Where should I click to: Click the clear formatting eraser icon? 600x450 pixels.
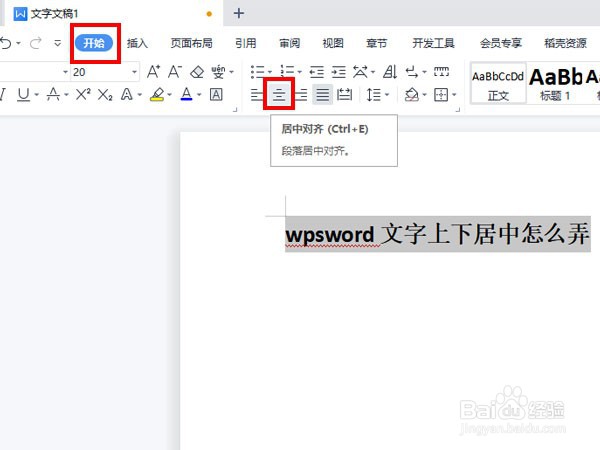coord(197,72)
